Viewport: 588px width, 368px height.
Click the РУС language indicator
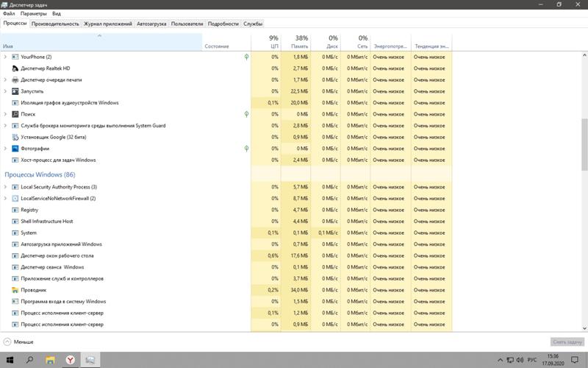click(x=532, y=360)
